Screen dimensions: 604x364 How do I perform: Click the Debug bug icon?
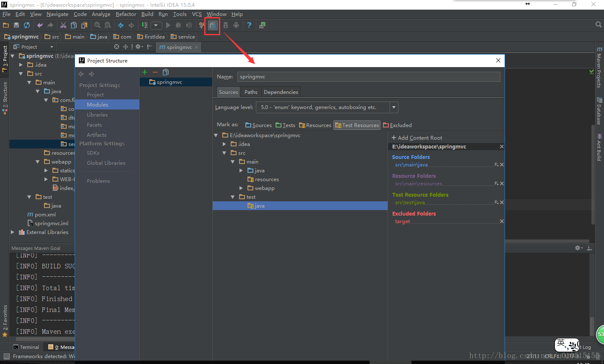179,25
